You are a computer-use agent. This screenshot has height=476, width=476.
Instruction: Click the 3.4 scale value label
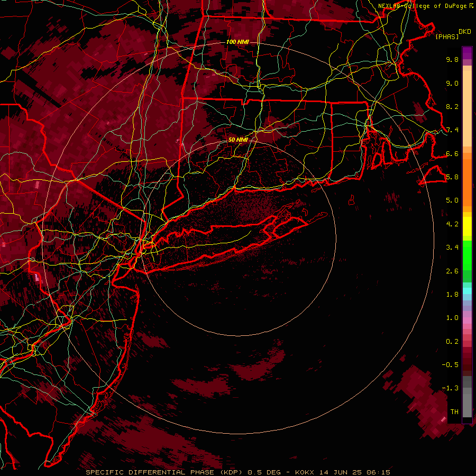click(452, 248)
